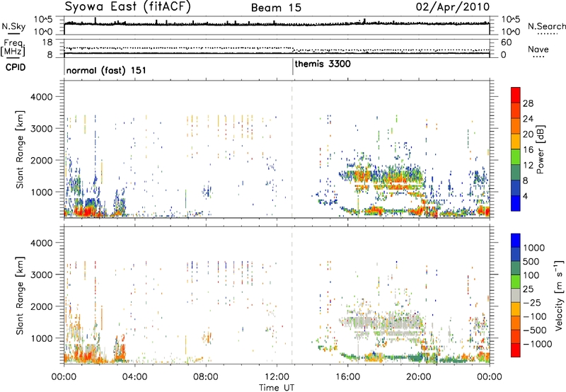
Task: Click the 'Syowa East (fitACF)' title
Action: pos(128,7)
